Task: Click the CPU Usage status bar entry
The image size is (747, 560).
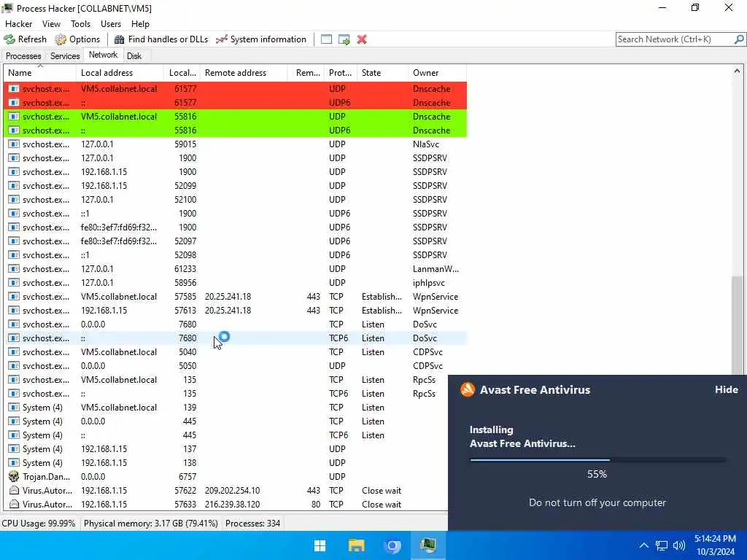Action: click(x=39, y=524)
